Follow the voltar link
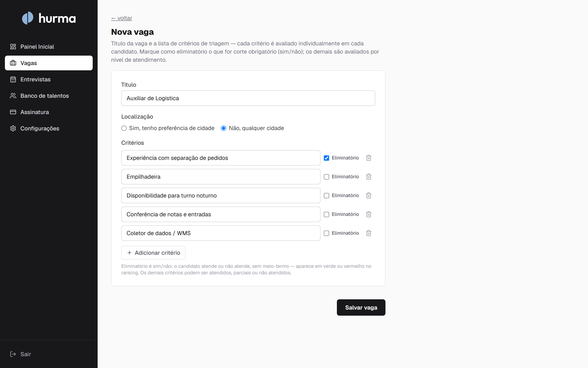 pos(121,18)
